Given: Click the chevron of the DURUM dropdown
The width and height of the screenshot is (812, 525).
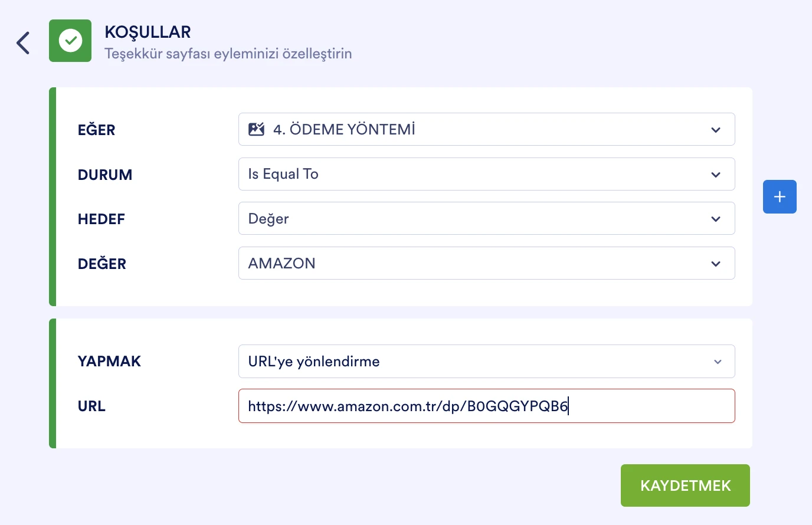Looking at the screenshot, I should 716,174.
